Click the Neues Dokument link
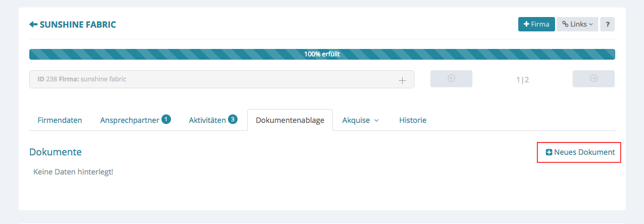The width and height of the screenshot is (644, 224). click(580, 152)
